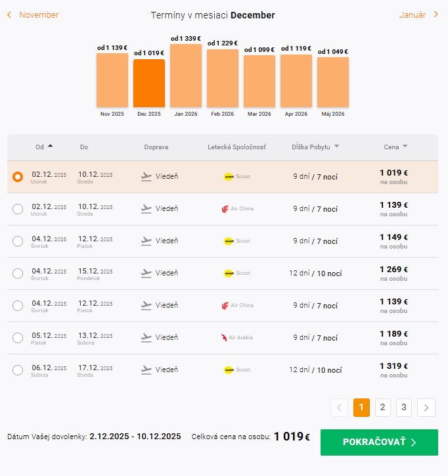Click the Scoot logo in the selected row
448x476 pixels.
click(x=229, y=177)
